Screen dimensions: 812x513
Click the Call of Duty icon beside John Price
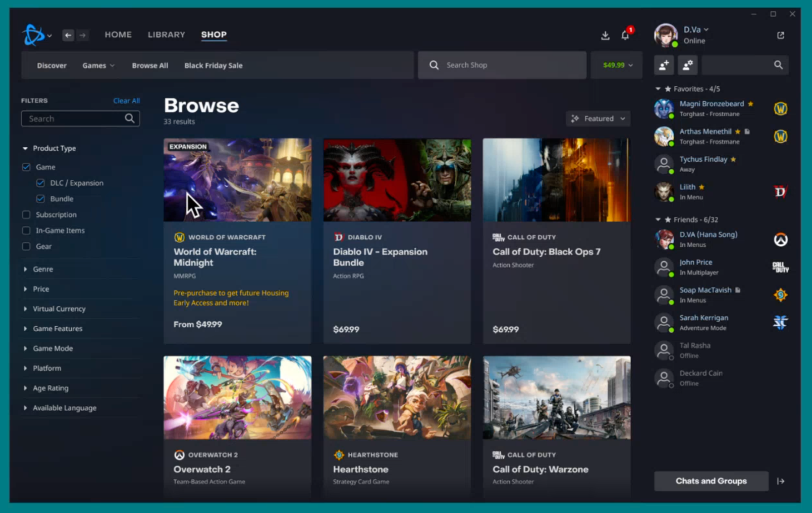[780, 267]
